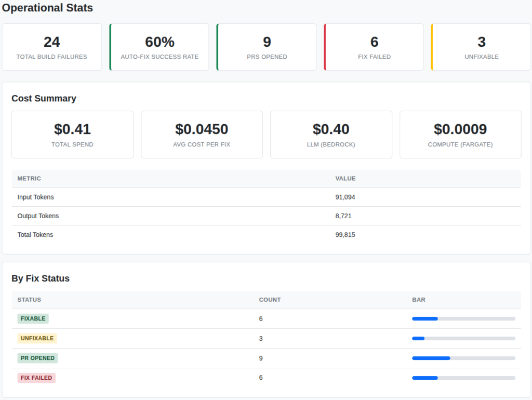Click the red FIX FAILED badge

(36, 378)
